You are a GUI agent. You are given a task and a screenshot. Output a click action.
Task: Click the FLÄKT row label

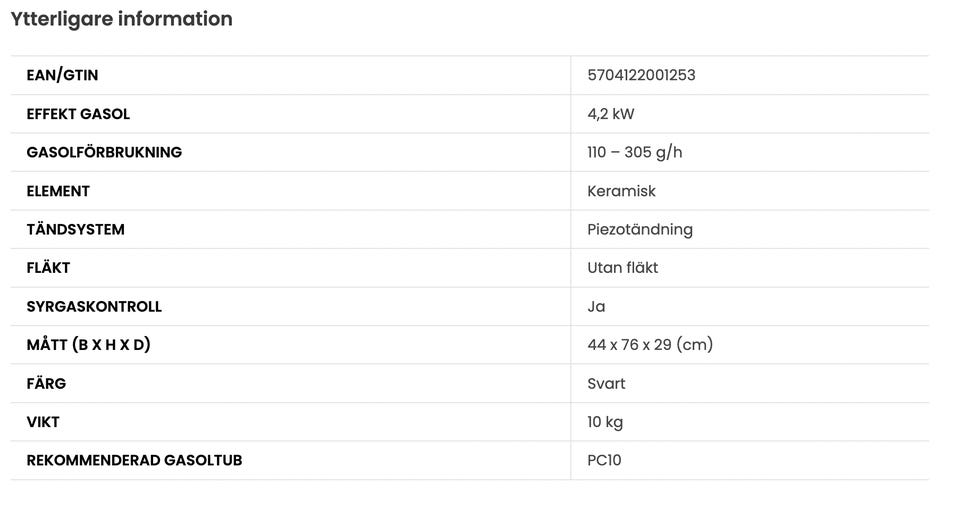[48, 268]
